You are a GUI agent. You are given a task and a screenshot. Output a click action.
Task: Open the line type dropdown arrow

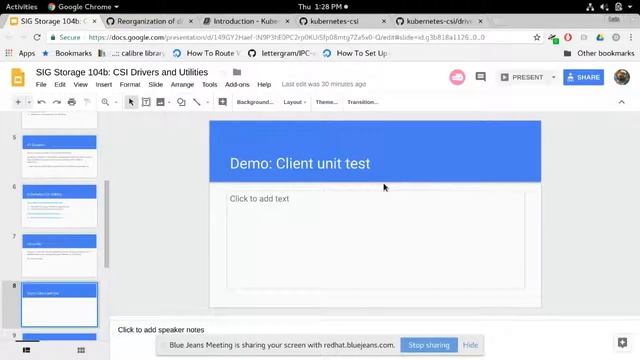207,102
